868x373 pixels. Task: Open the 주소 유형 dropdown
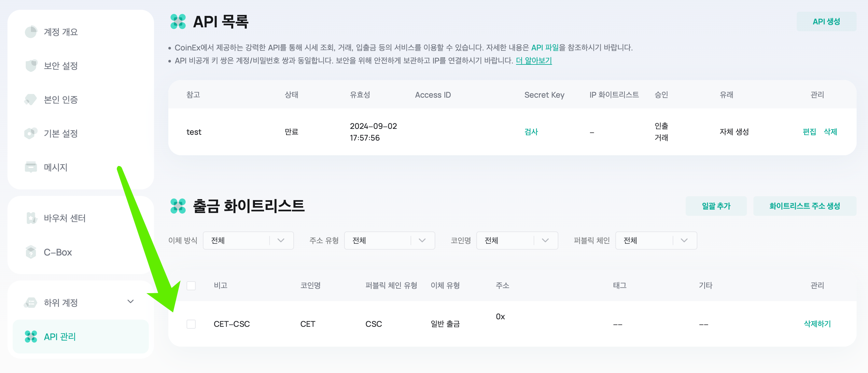(x=389, y=240)
